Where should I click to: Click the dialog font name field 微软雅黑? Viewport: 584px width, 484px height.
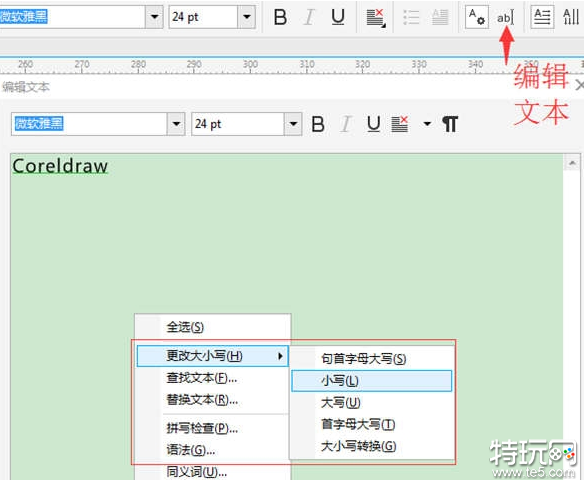(x=89, y=124)
